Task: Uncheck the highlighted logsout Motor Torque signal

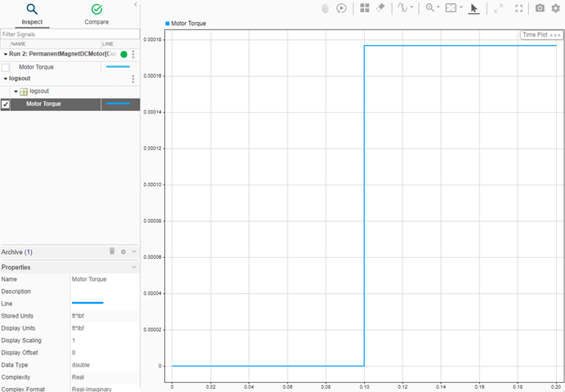Action: click(6, 105)
